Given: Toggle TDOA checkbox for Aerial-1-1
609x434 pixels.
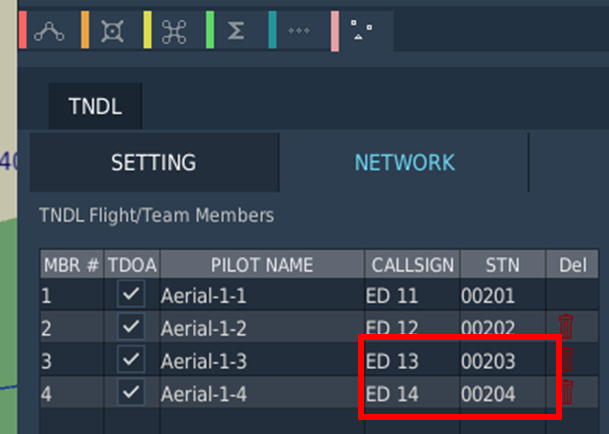Looking at the screenshot, I should (131, 294).
